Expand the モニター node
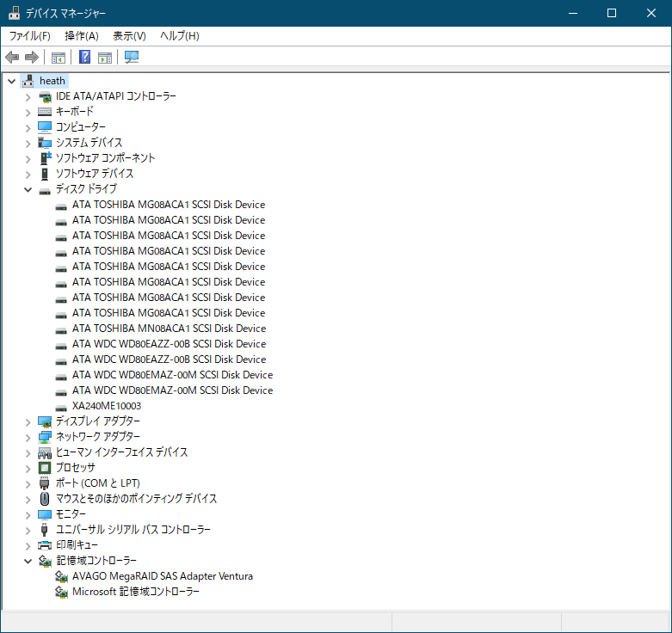The width and height of the screenshot is (672, 633). pyautogui.click(x=28, y=515)
